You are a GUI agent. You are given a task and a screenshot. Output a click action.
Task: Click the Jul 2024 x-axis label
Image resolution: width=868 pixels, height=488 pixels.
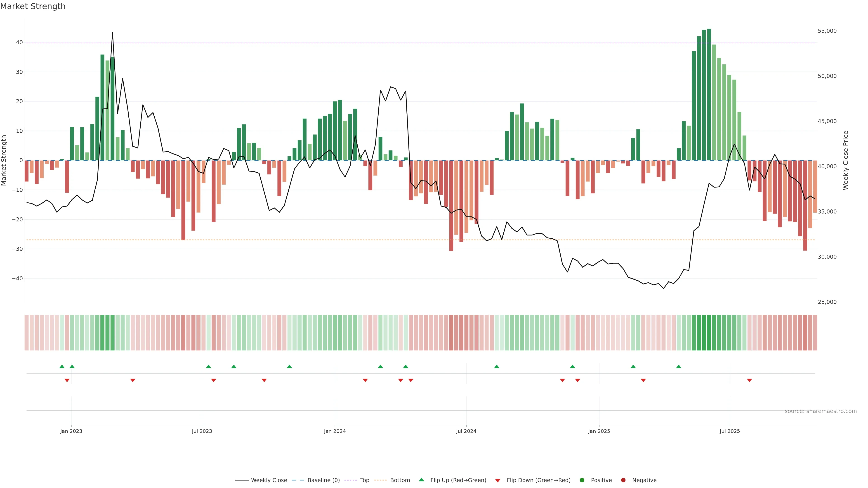point(466,431)
